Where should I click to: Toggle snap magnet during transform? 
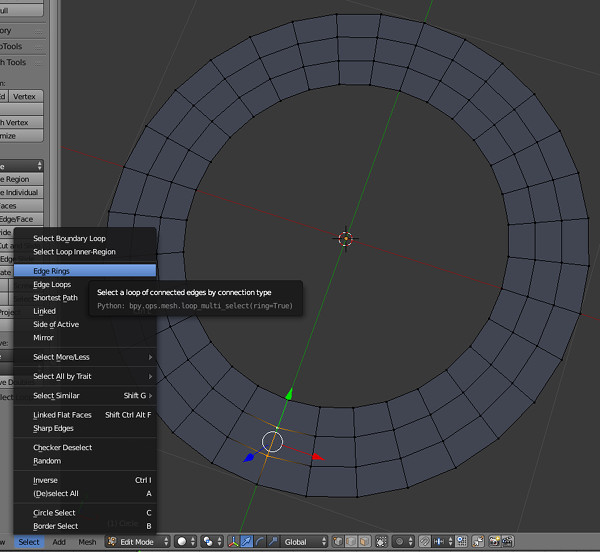click(x=424, y=541)
